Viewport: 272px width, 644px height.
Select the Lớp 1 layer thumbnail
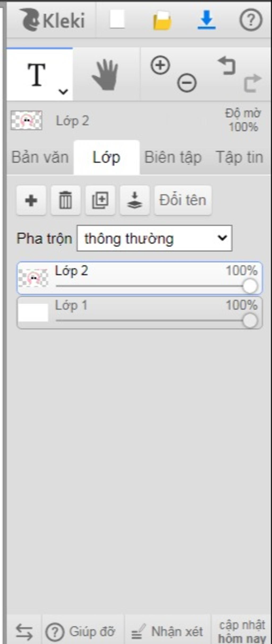pyautogui.click(x=33, y=313)
